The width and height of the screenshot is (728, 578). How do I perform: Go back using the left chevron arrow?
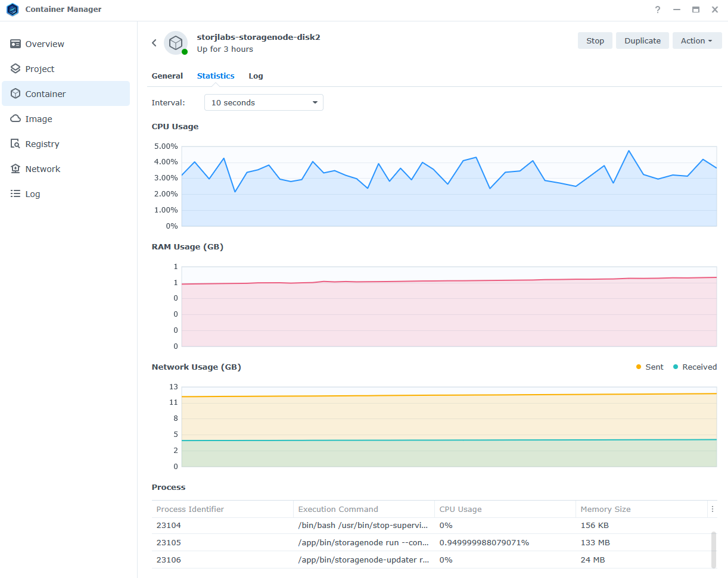coord(154,43)
